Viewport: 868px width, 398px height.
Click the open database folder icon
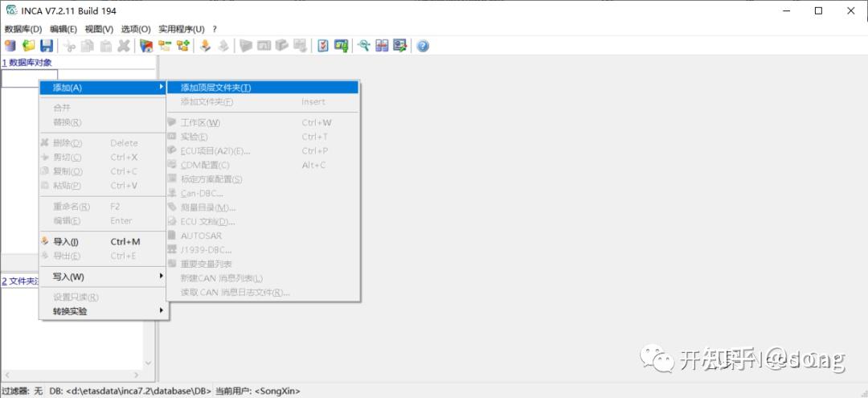(28, 46)
